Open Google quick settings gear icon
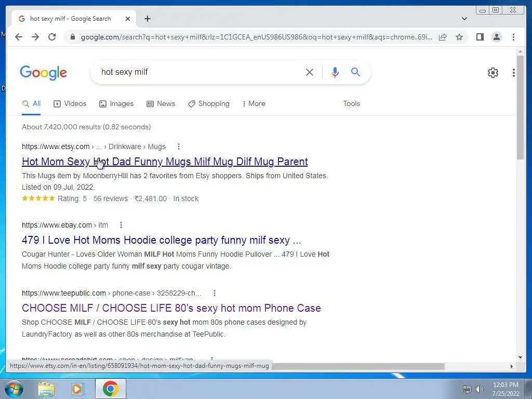 click(x=493, y=73)
